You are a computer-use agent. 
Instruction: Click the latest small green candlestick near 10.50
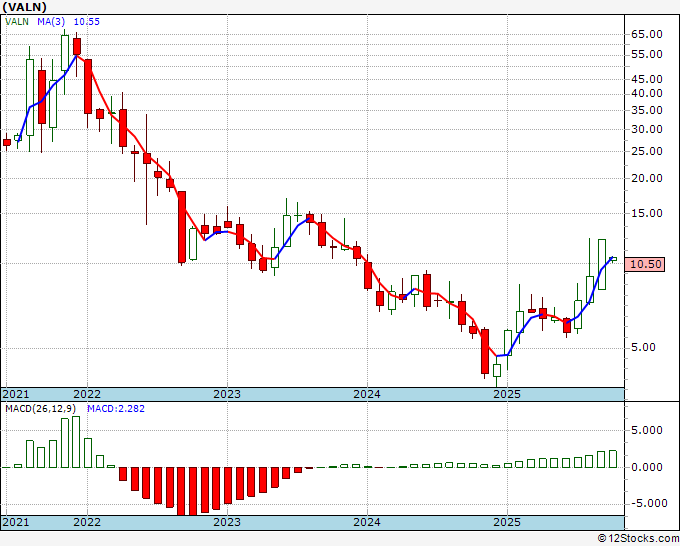(x=613, y=259)
